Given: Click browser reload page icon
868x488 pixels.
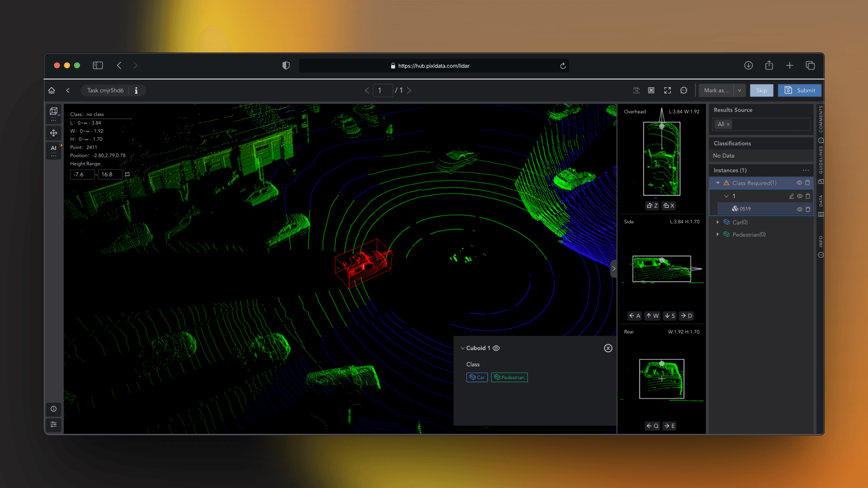Looking at the screenshot, I should [563, 66].
